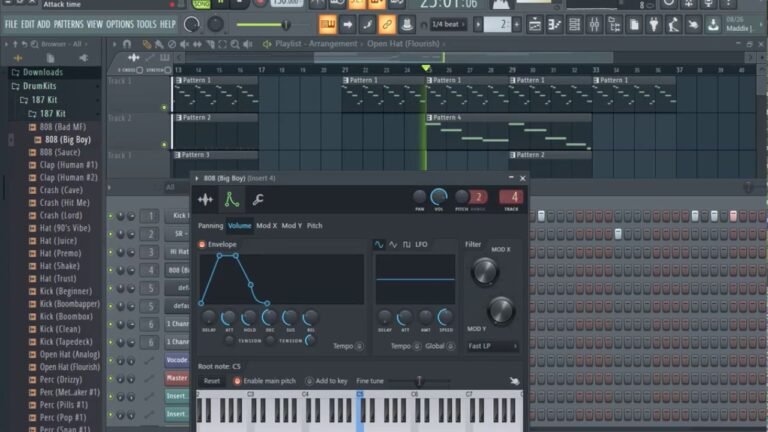Image resolution: width=768 pixels, height=432 pixels.
Task: Switch to the Pitch envelope tab
Action: click(314, 226)
